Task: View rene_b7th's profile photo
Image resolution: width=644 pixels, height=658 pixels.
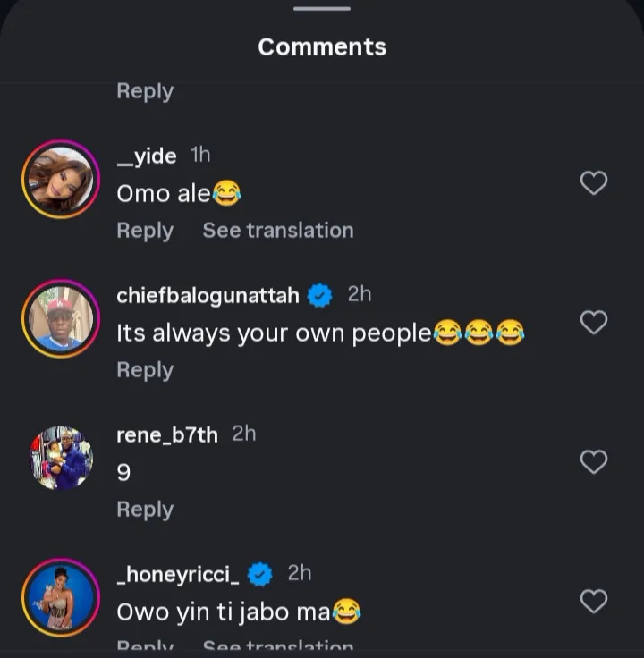Action: [x=61, y=458]
